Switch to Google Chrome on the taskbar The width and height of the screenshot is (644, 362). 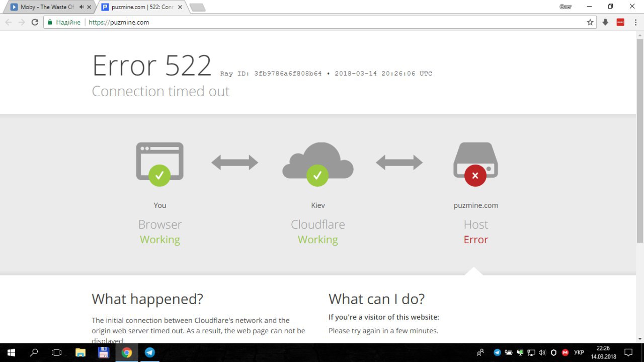point(127,352)
